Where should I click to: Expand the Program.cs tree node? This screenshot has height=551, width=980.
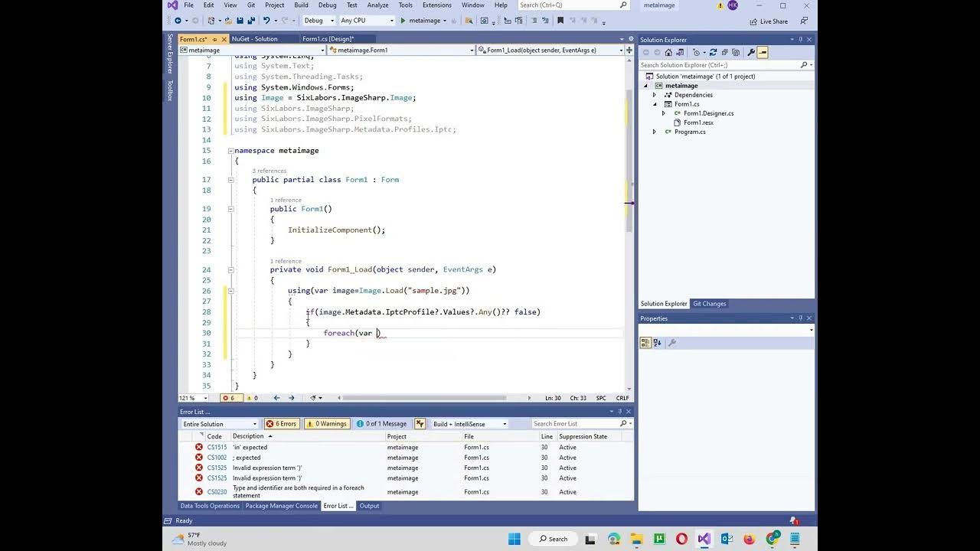click(655, 132)
